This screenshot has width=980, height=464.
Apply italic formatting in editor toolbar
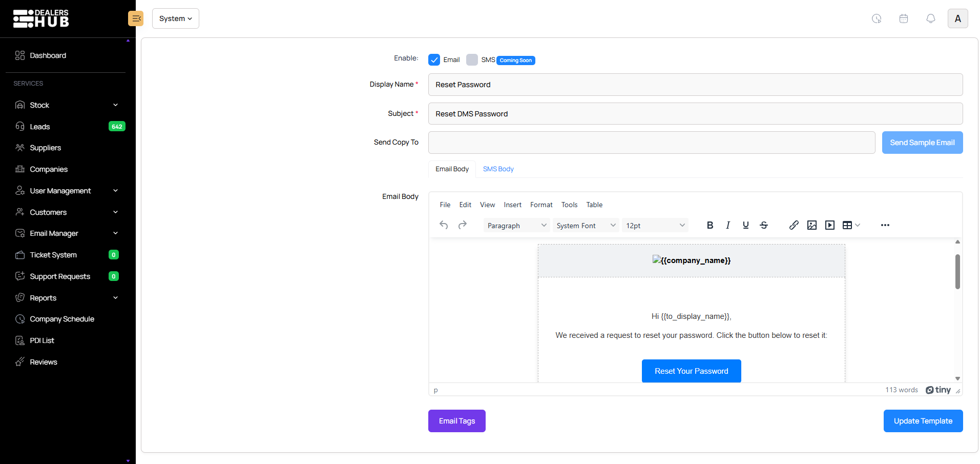pos(727,225)
